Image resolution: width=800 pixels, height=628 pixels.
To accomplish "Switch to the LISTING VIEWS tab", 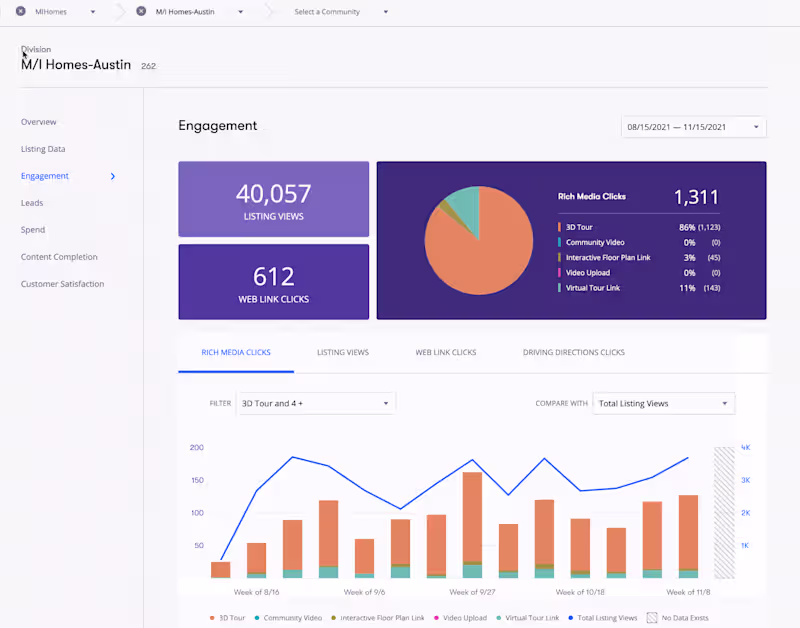I will (343, 353).
